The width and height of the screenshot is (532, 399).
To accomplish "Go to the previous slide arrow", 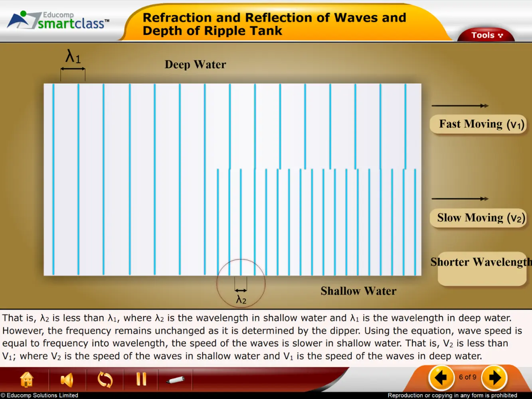I will 441,377.
